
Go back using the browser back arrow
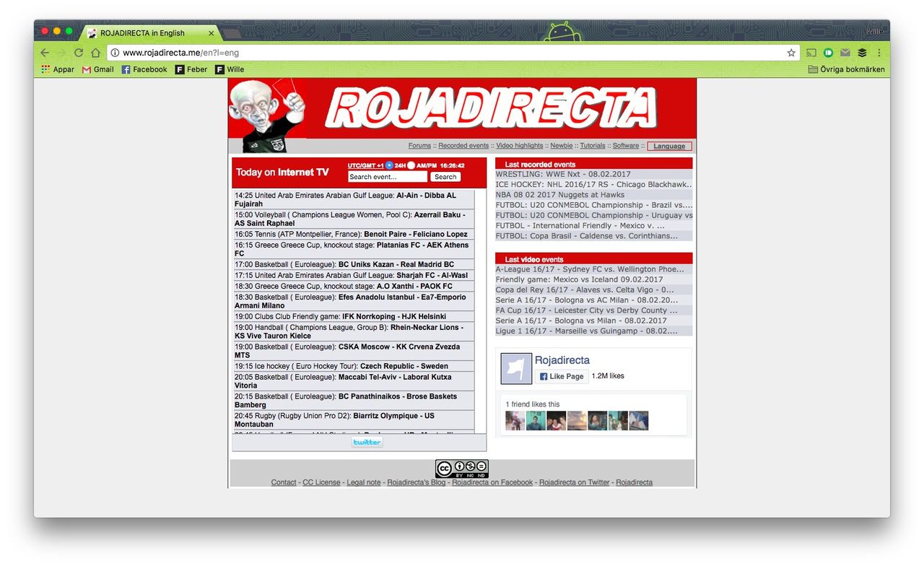pos(45,53)
